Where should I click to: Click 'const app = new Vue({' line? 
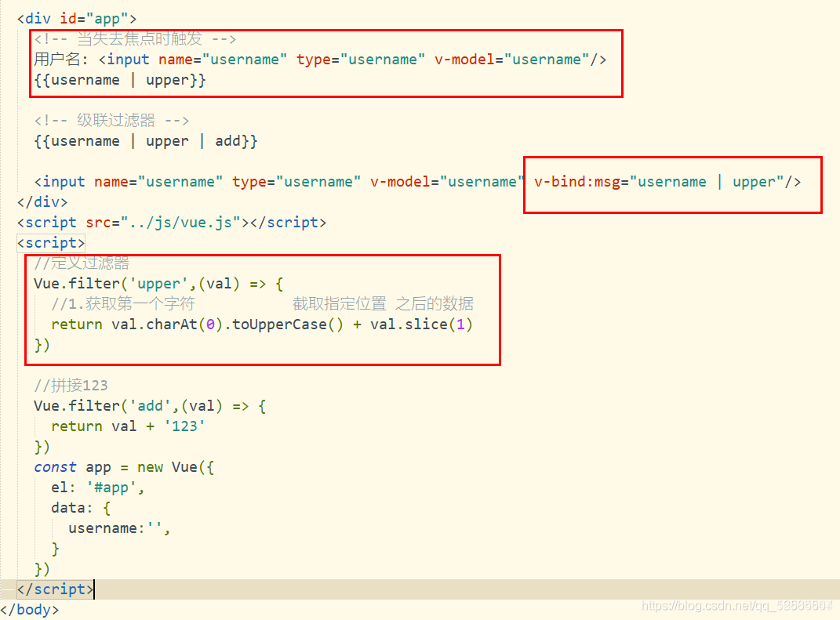click(x=124, y=467)
